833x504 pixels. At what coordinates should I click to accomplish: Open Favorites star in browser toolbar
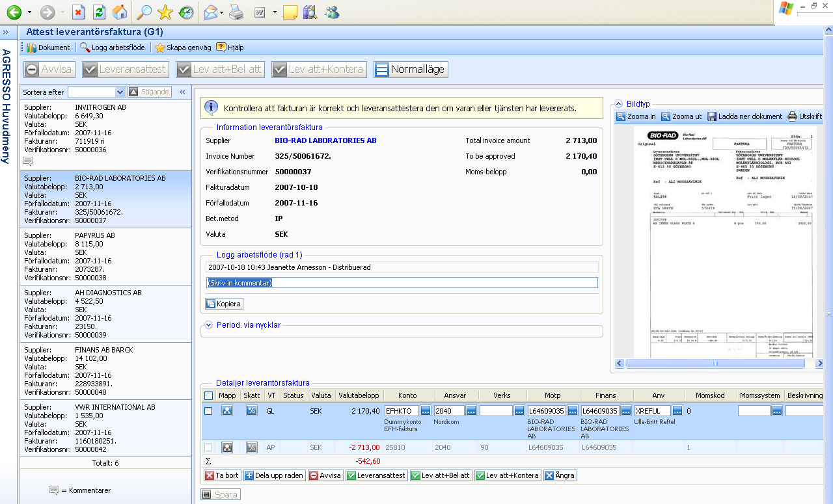click(165, 12)
